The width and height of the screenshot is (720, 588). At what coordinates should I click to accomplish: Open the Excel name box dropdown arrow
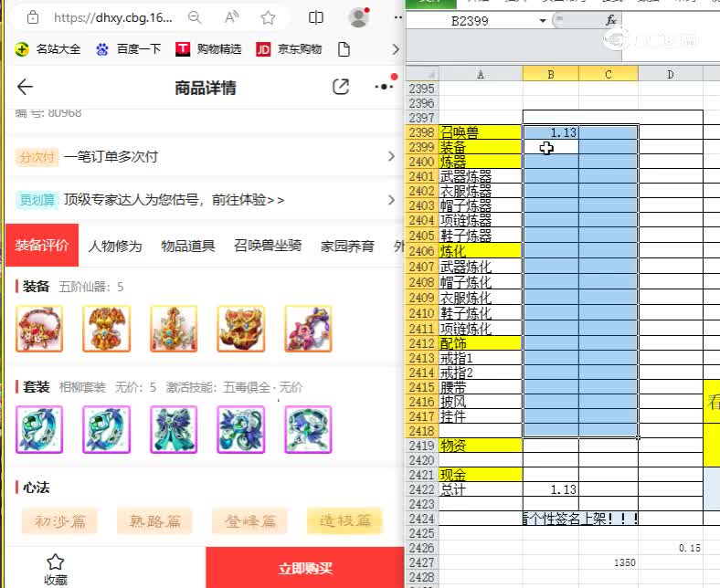pyautogui.click(x=543, y=21)
